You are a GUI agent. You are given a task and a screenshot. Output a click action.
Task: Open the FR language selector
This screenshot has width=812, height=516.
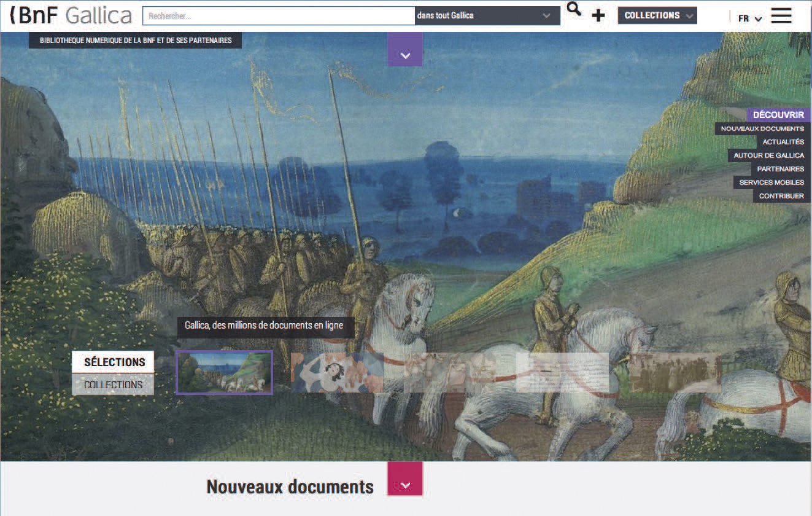749,18
